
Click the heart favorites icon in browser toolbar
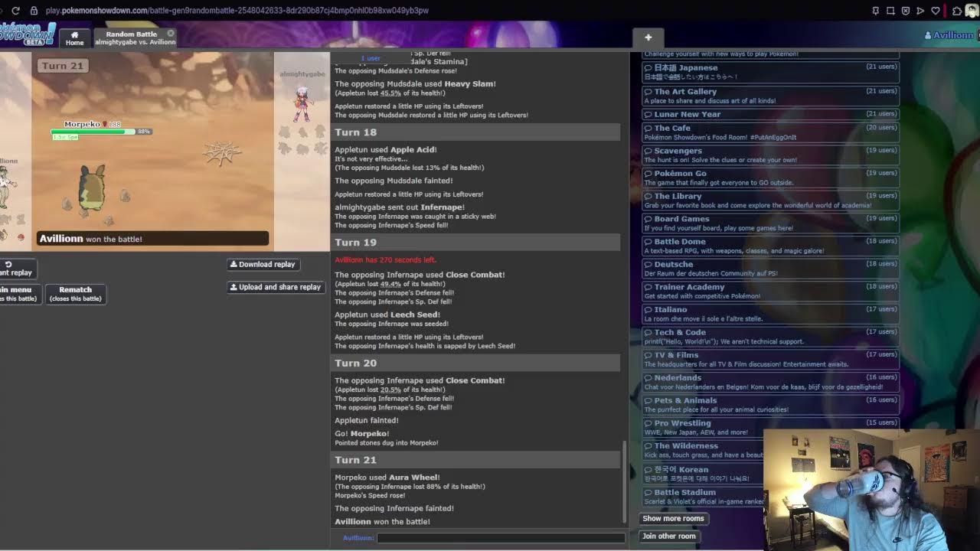(x=935, y=11)
